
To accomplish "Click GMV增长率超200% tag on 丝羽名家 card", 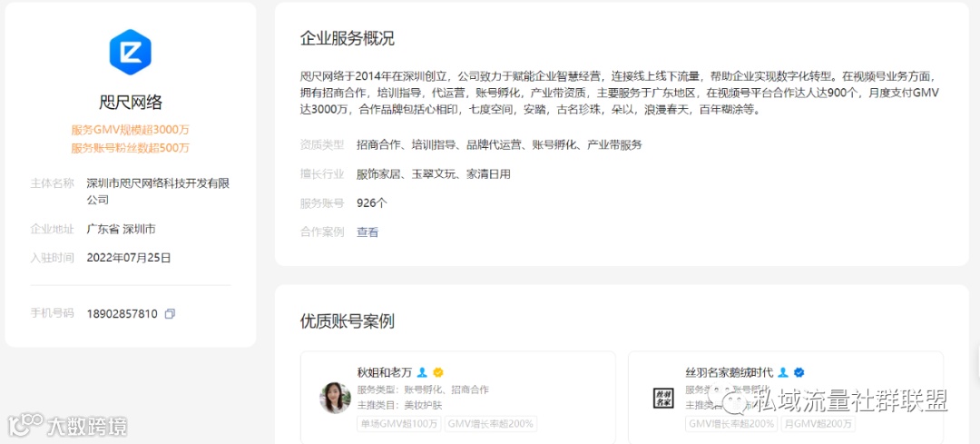I will click(x=730, y=424).
